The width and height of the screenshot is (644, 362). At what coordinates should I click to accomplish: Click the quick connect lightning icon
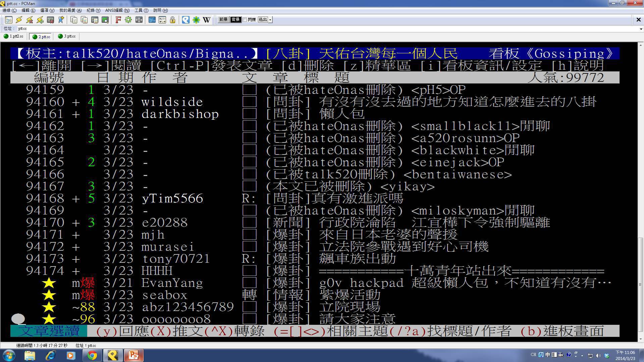(19, 20)
